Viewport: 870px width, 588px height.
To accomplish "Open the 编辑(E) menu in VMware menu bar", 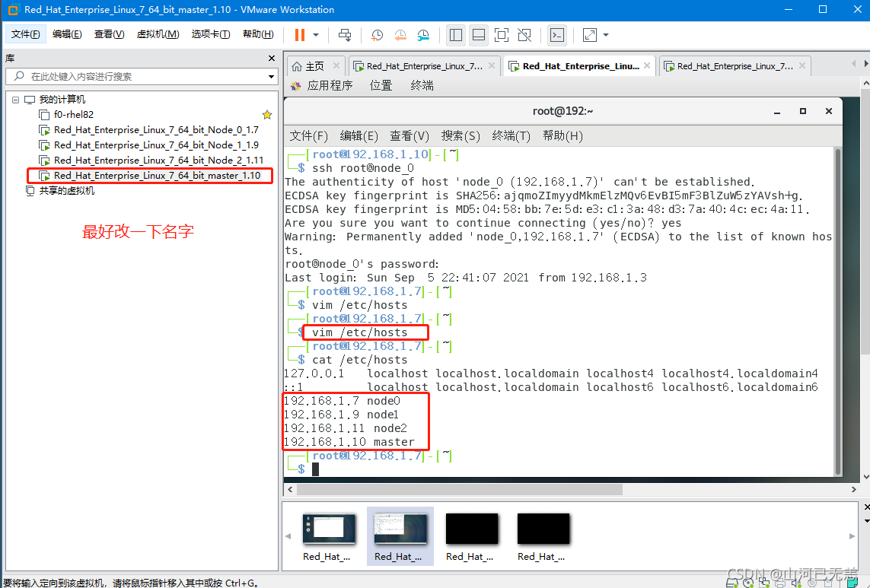I will click(67, 34).
